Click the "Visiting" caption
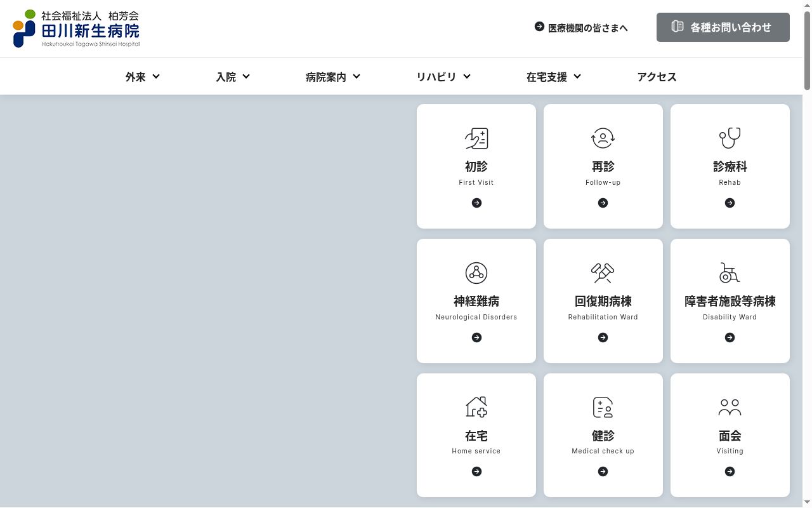The image size is (812, 508). [730, 451]
